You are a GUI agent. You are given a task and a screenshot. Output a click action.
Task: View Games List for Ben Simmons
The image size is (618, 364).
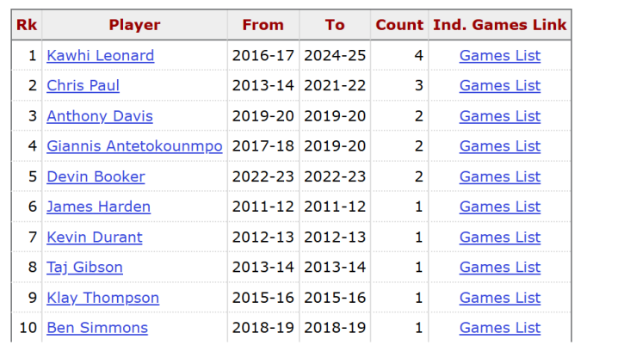point(499,328)
